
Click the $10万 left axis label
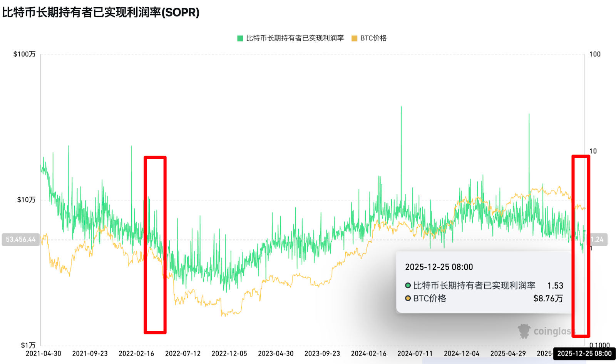26,200
